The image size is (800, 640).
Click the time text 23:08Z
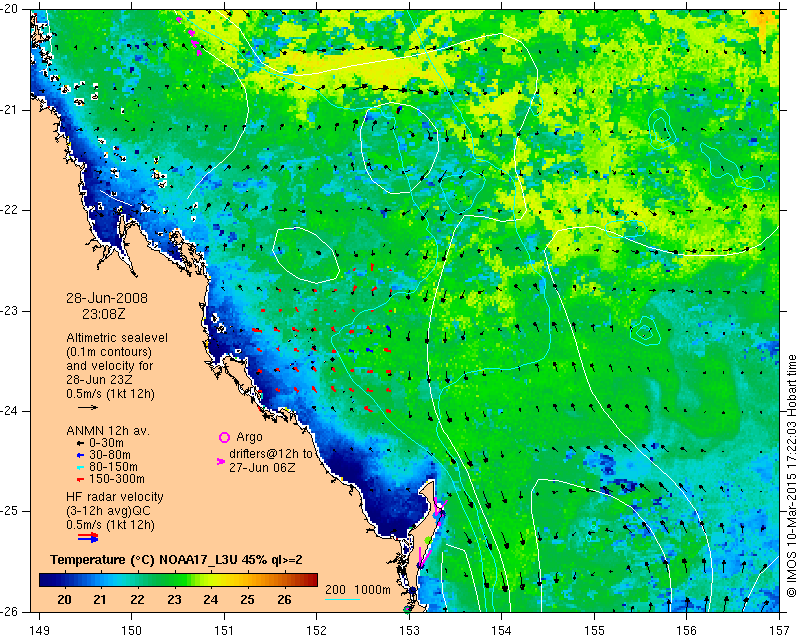[104, 314]
